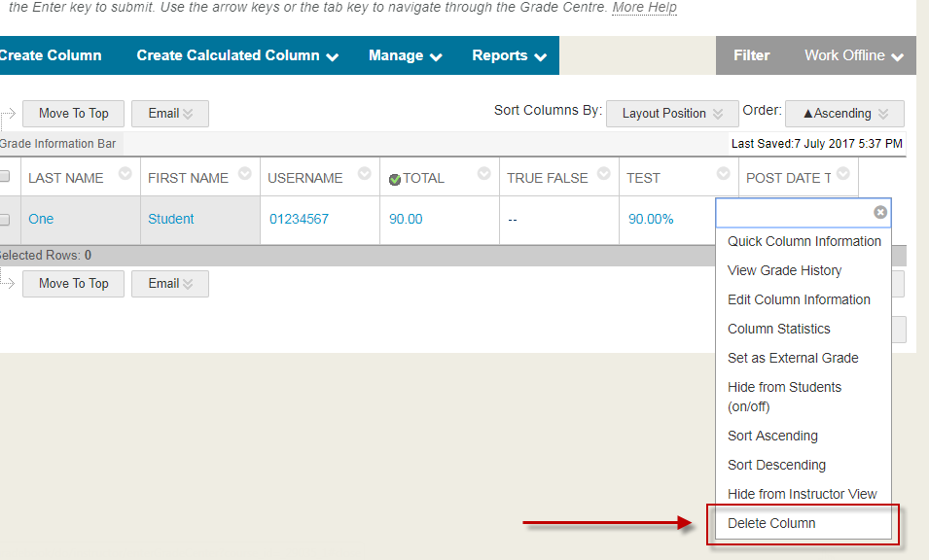The width and height of the screenshot is (929, 560).
Task: Click the Filter button
Action: pyautogui.click(x=751, y=55)
